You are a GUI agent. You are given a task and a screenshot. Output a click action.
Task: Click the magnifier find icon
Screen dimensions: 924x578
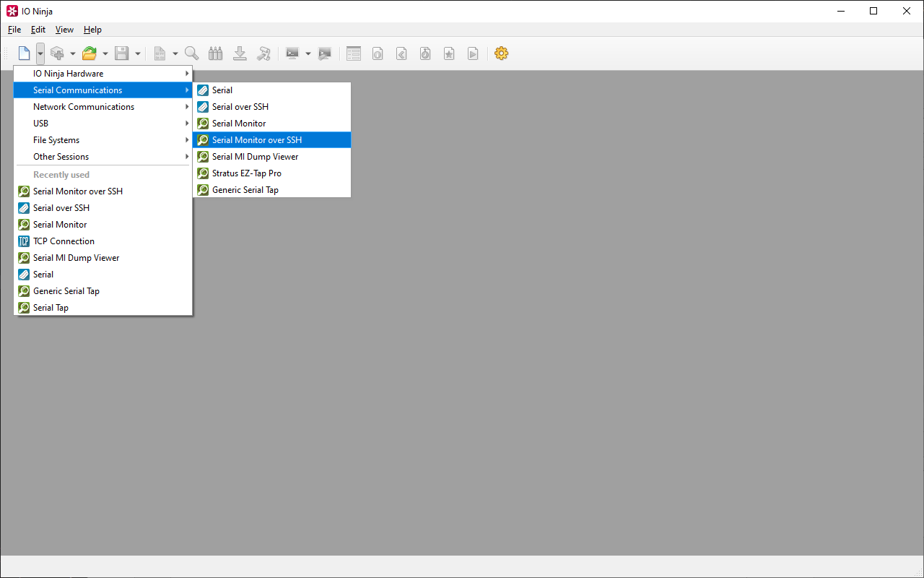tap(191, 53)
